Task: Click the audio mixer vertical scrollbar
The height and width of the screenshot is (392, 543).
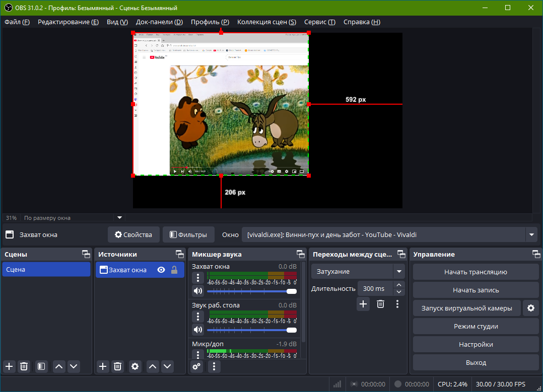Action: [304, 302]
